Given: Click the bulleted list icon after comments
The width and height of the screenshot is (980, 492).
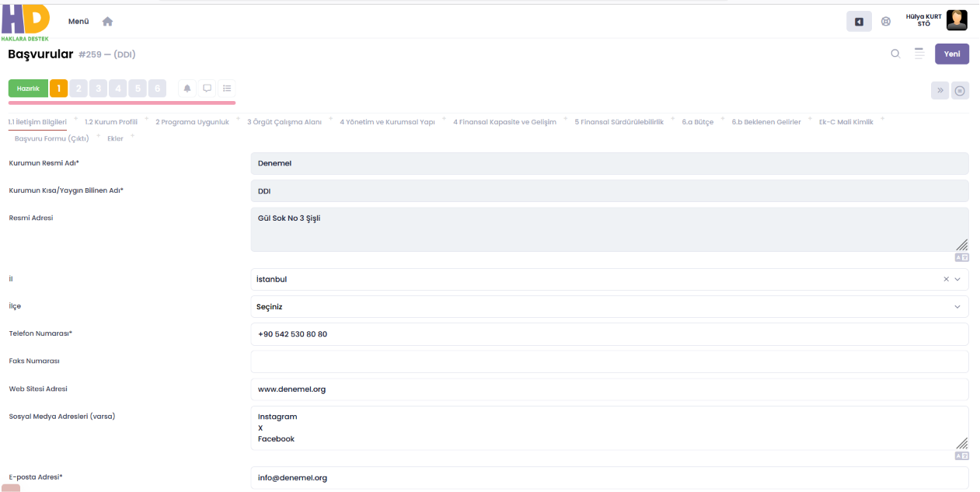Looking at the screenshot, I should coord(227,89).
